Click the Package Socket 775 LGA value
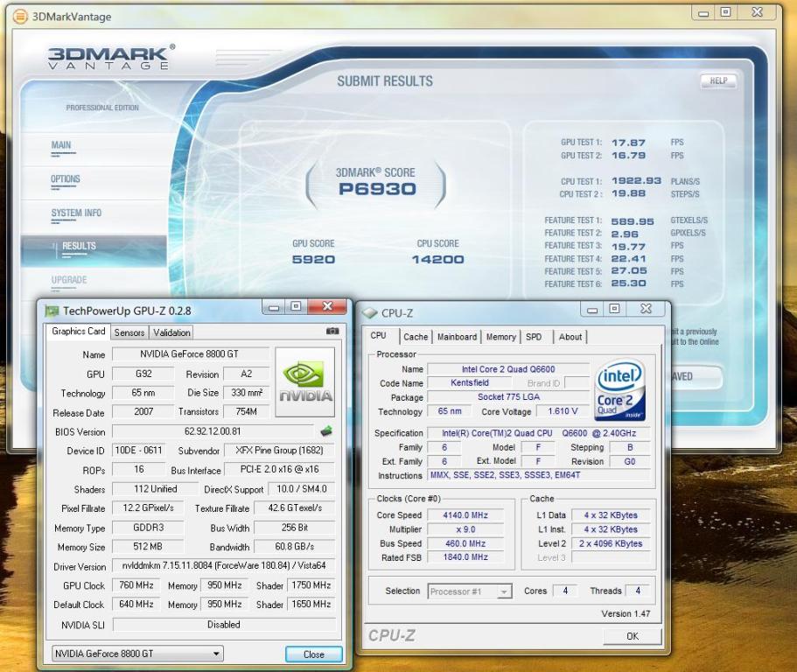The width and height of the screenshot is (797, 672). point(508,397)
